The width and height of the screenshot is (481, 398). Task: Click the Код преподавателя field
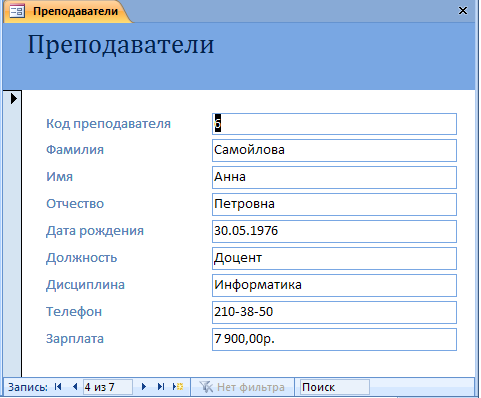[x=334, y=124]
